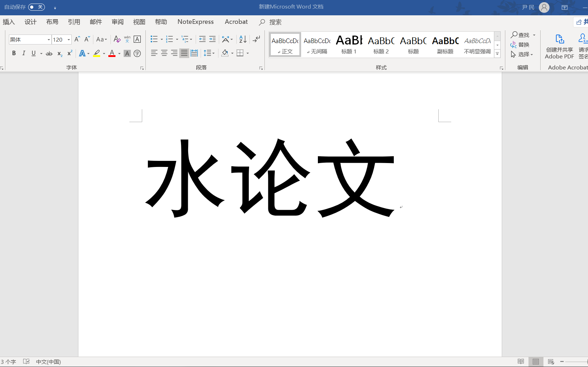This screenshot has width=588, height=367.
Task: Click Increase Font Size icon
Action: tap(77, 39)
